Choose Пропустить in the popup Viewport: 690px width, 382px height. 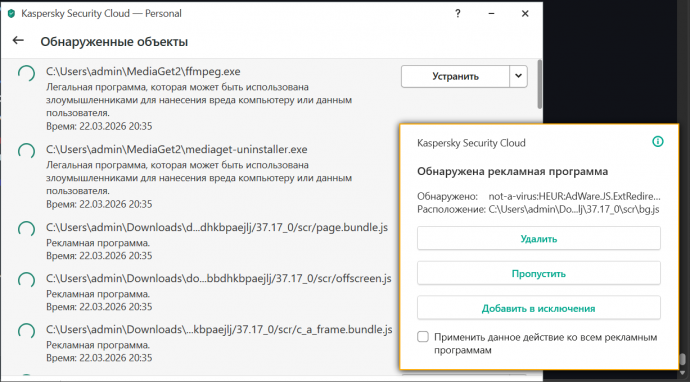[x=539, y=273]
